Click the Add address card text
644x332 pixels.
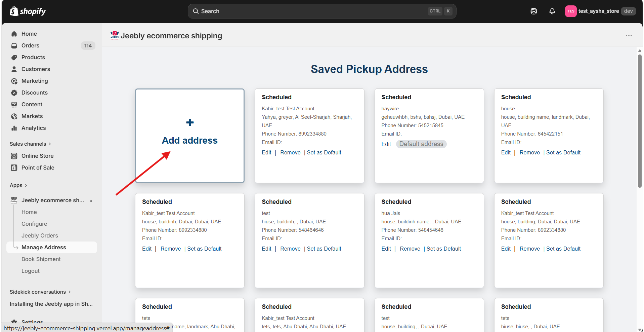(x=190, y=140)
